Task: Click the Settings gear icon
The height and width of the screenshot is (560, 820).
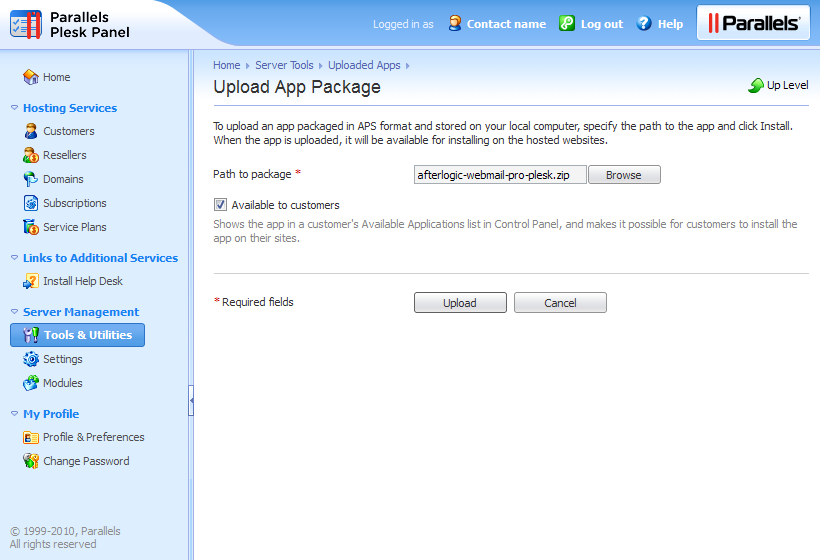Action: 31,359
